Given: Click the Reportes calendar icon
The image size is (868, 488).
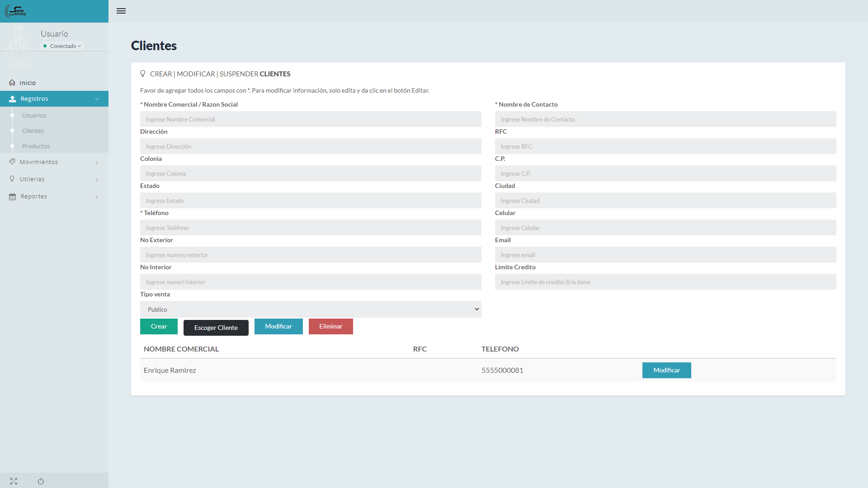Looking at the screenshot, I should coord(12,197).
